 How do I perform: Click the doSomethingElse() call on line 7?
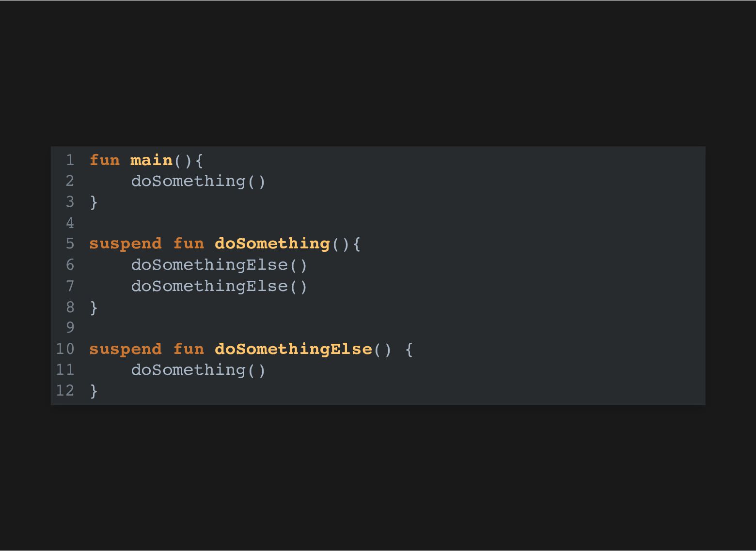pos(220,286)
